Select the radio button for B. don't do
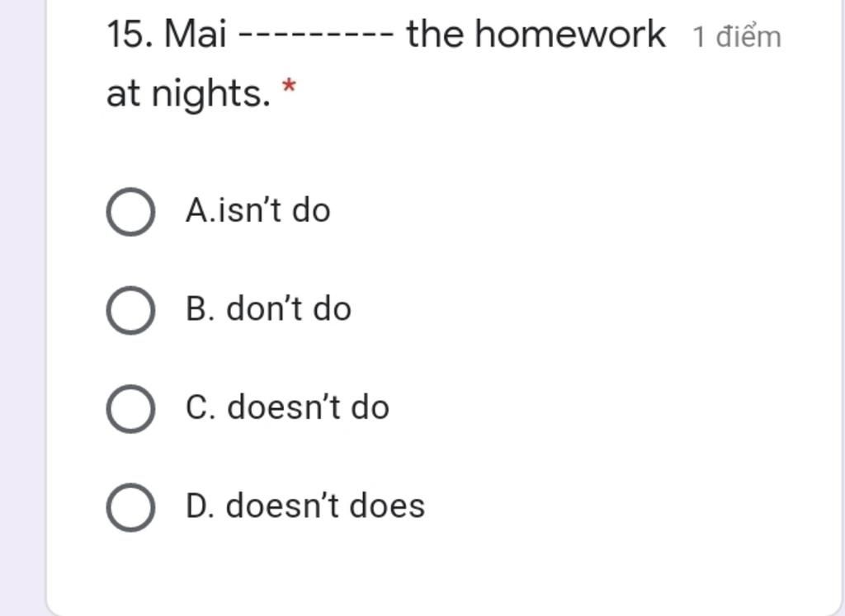Image resolution: width=845 pixels, height=616 pixels. pyautogui.click(x=130, y=310)
